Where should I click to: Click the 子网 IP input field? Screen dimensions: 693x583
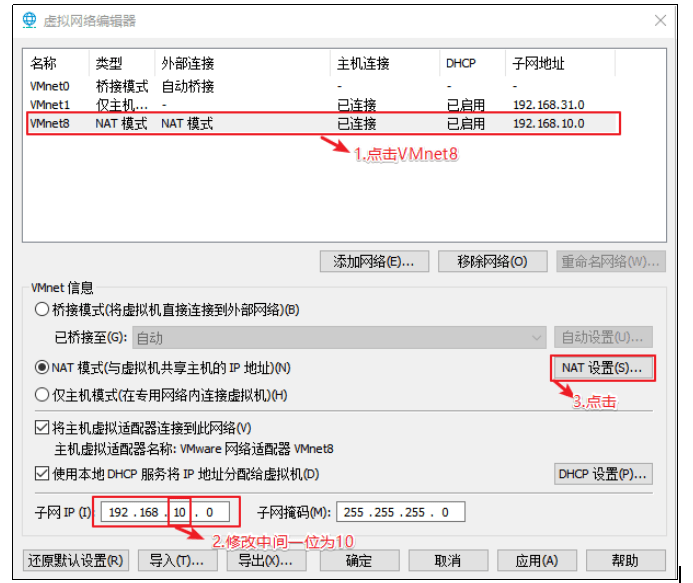(x=166, y=513)
